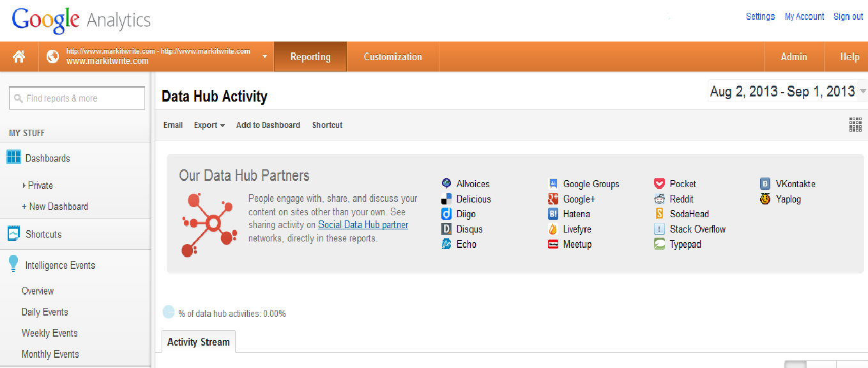Click the Find reports & more search field
Screen dimensions: 868x368
[x=77, y=98]
